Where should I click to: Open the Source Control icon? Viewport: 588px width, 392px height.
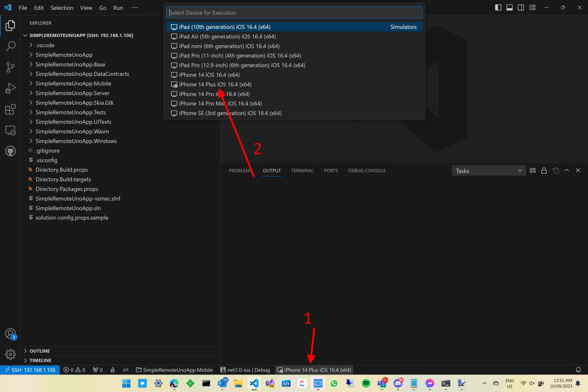pos(10,67)
